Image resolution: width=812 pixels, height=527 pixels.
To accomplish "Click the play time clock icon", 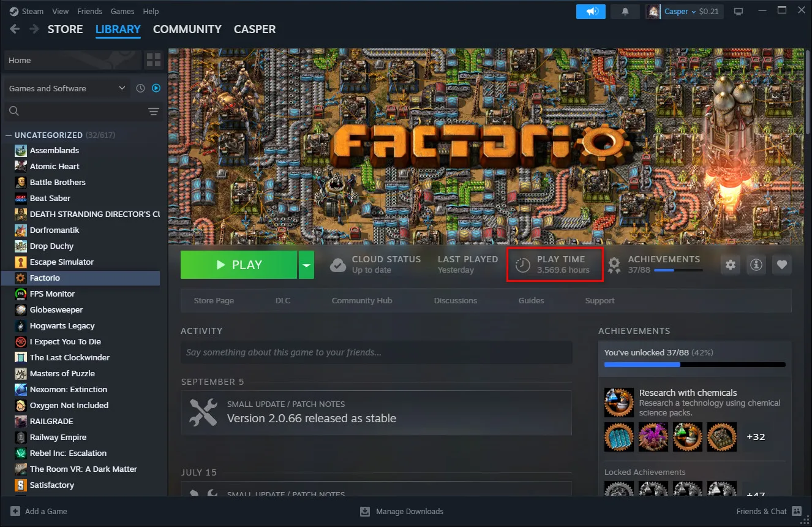I will tap(522, 265).
